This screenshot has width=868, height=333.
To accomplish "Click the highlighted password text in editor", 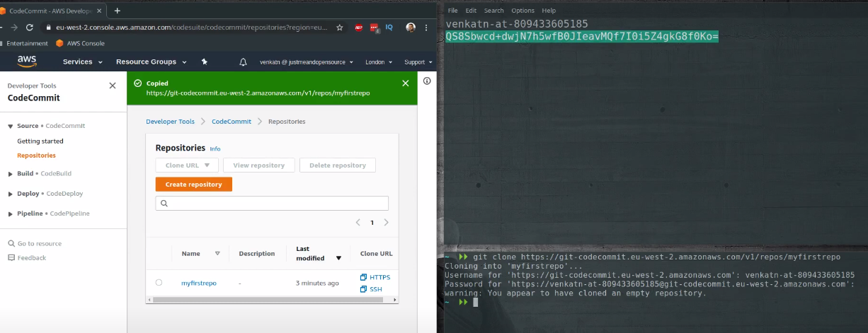I will [582, 37].
